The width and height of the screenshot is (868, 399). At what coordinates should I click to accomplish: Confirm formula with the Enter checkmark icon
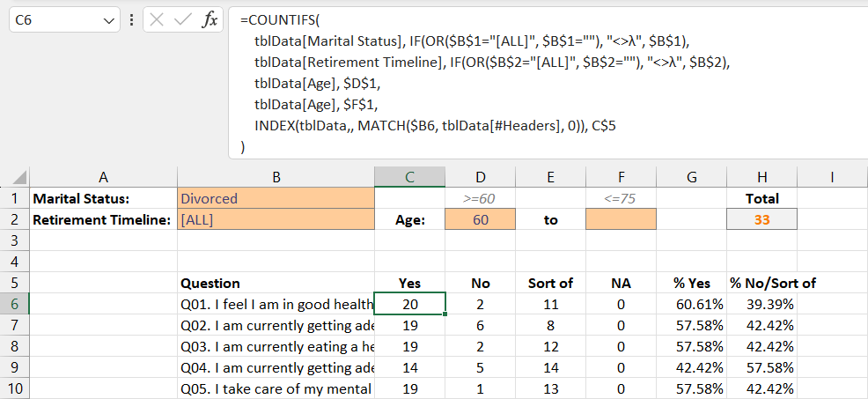coord(182,20)
